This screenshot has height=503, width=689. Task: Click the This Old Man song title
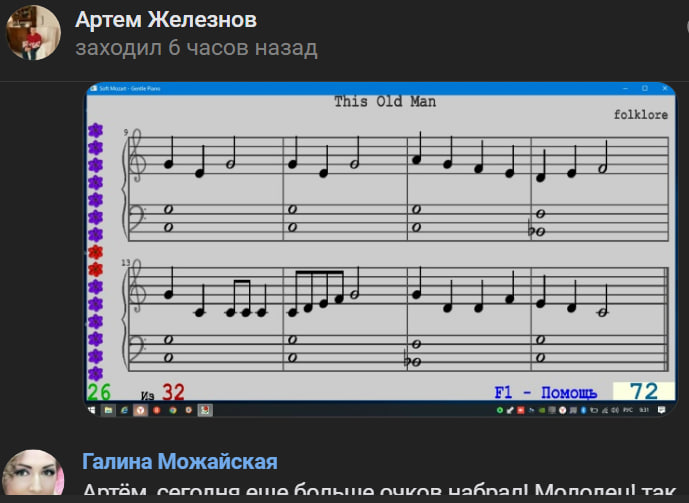(x=384, y=101)
